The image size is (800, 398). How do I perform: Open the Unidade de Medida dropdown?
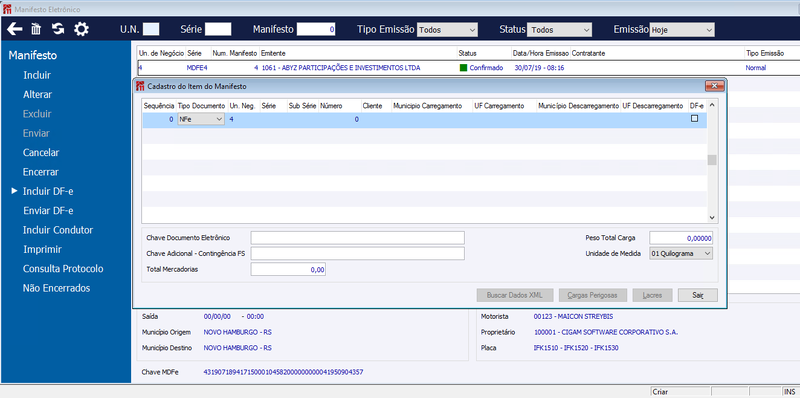[x=681, y=253]
